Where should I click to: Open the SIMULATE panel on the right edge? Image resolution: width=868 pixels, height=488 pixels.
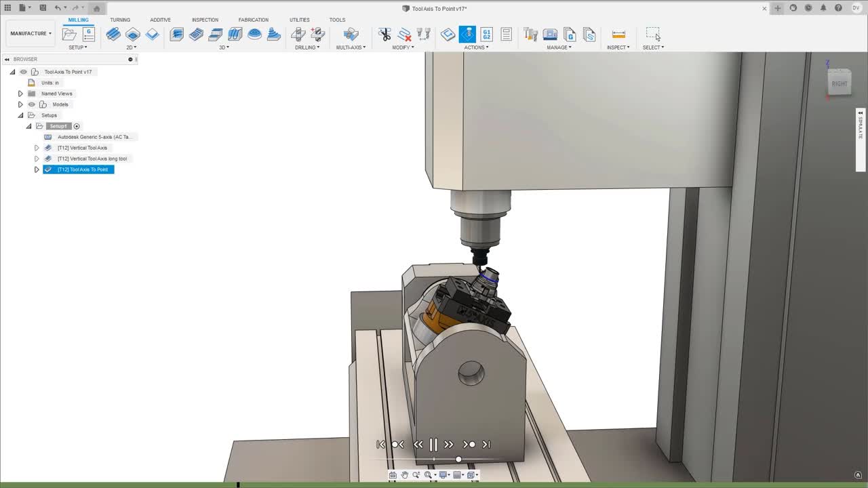point(860,132)
